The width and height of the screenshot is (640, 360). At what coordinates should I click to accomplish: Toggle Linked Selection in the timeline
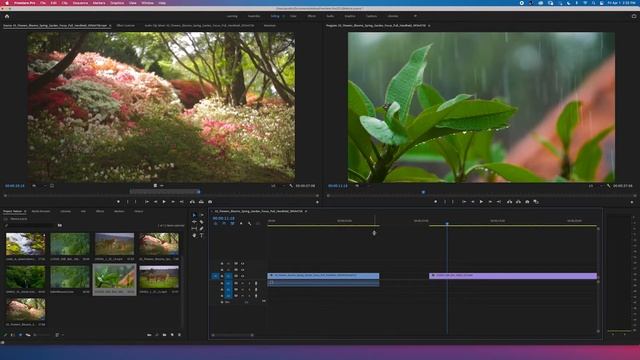click(232, 224)
